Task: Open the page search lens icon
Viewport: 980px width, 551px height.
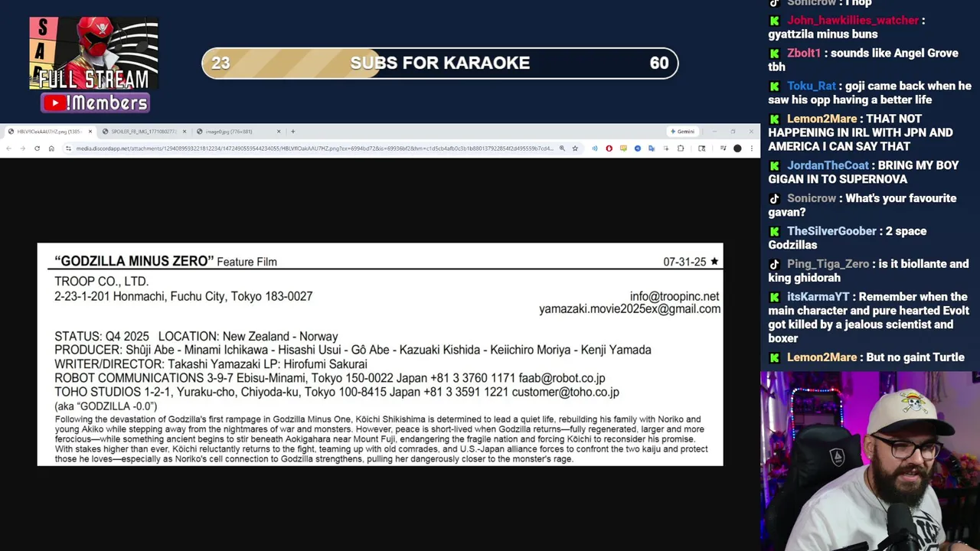Action: pos(702,148)
